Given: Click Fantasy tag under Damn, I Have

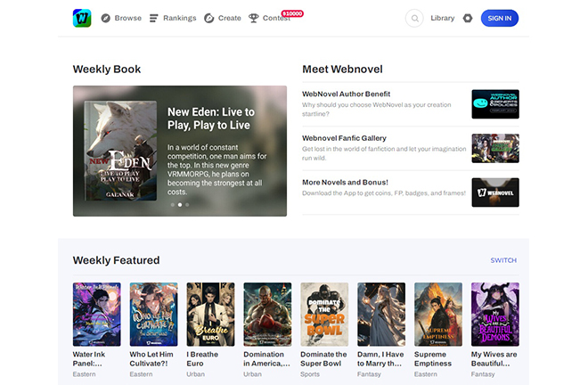Looking at the screenshot, I should click(369, 374).
